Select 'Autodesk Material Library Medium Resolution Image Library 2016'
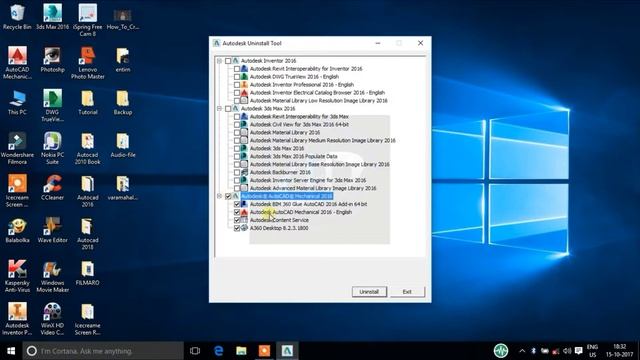This screenshot has width=640, height=360. (322, 140)
